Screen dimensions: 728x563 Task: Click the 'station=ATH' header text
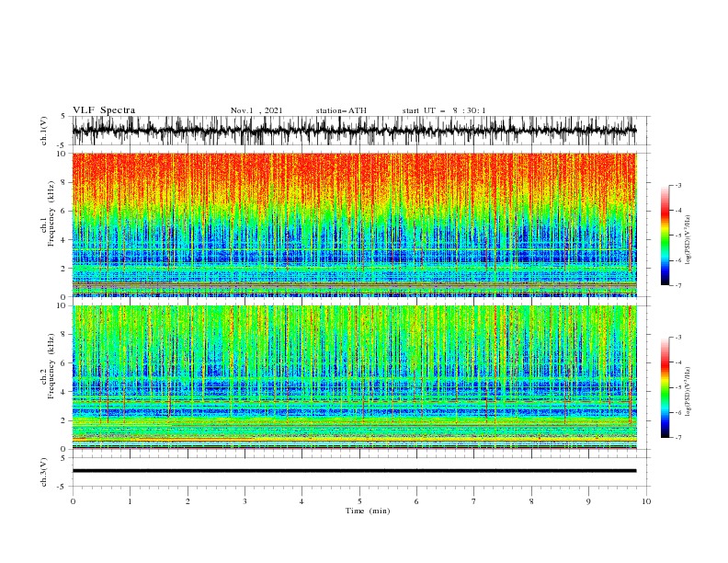341,110
